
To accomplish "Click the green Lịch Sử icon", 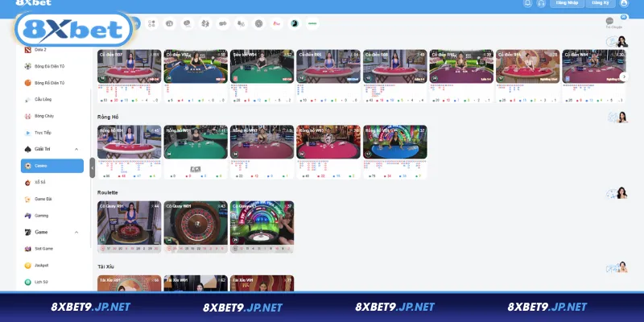I will (27, 283).
